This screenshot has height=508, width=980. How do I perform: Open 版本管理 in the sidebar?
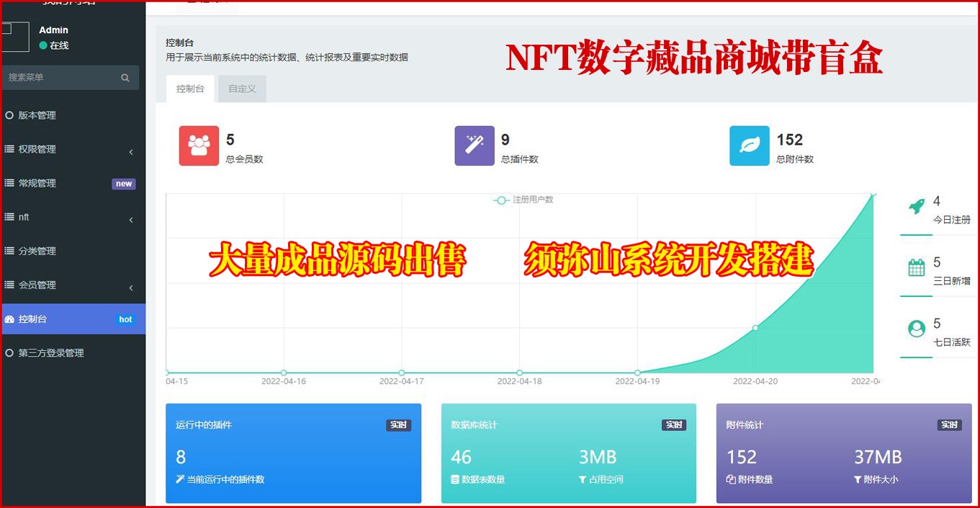[37, 115]
